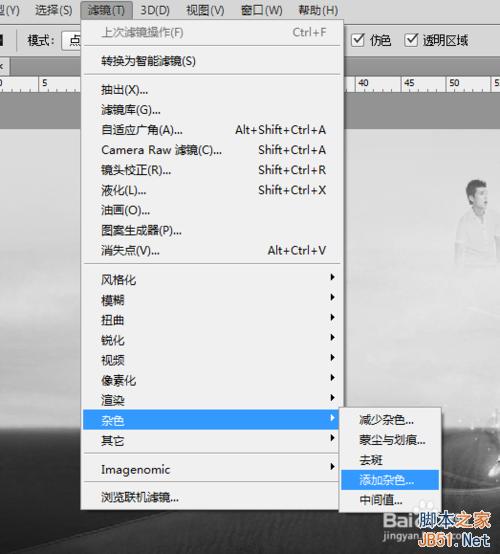The width and height of the screenshot is (500, 554).
Task: Expand the Imagenomic submenu
Action: (212, 470)
